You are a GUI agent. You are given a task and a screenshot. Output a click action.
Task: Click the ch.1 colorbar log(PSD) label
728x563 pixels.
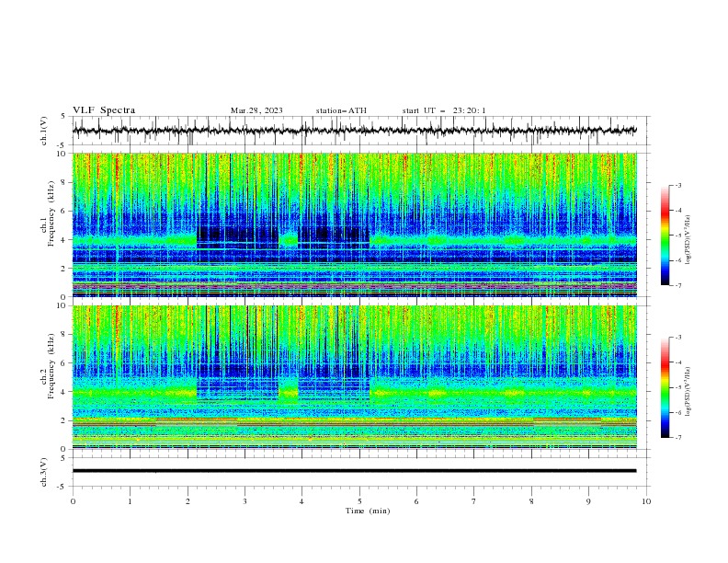click(688, 240)
